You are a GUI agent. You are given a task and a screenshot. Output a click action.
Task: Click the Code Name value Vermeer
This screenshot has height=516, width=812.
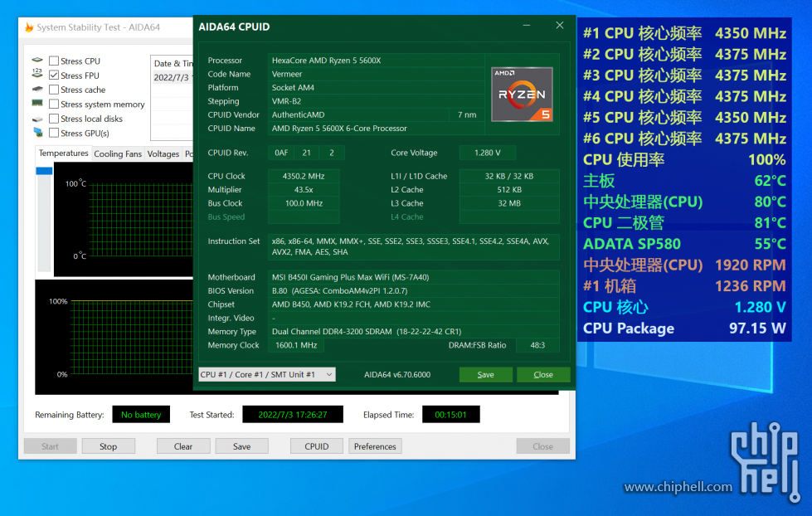point(377,74)
